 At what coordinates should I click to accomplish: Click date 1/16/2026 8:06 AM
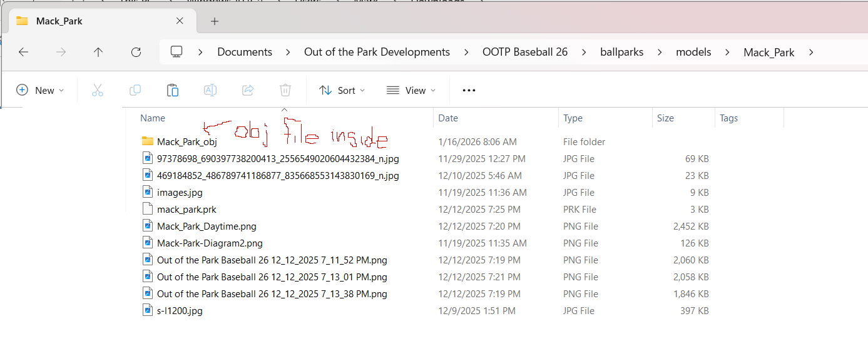point(477,141)
